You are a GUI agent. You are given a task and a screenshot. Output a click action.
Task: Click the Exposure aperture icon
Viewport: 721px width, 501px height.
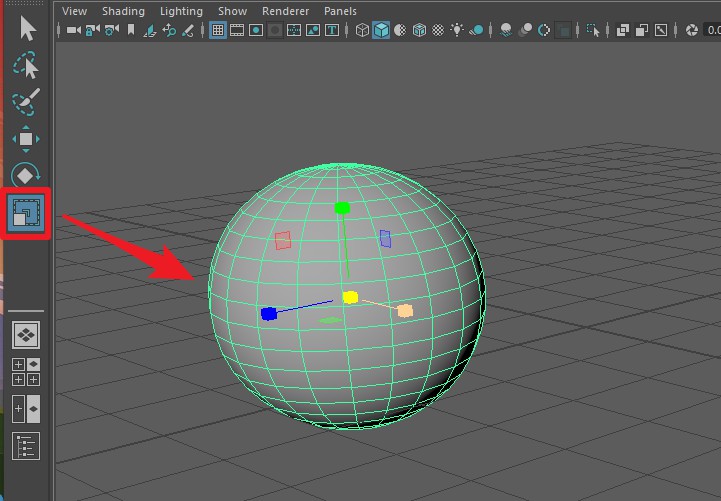click(x=692, y=30)
